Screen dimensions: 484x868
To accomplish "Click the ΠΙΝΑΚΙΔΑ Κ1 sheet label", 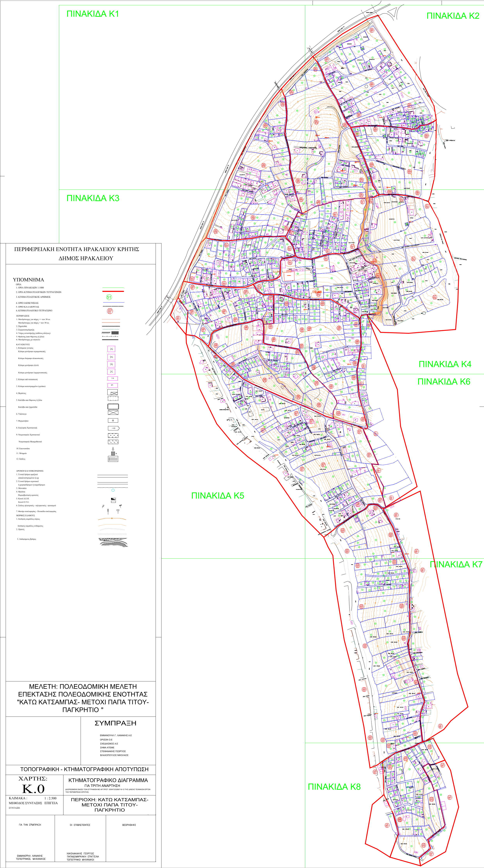I will pos(93,14).
